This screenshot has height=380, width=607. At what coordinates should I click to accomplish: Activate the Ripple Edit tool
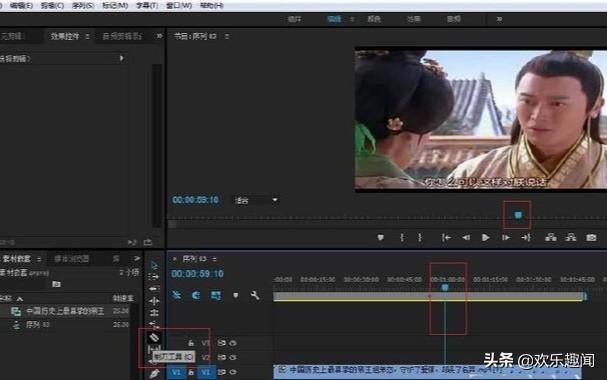(154, 301)
